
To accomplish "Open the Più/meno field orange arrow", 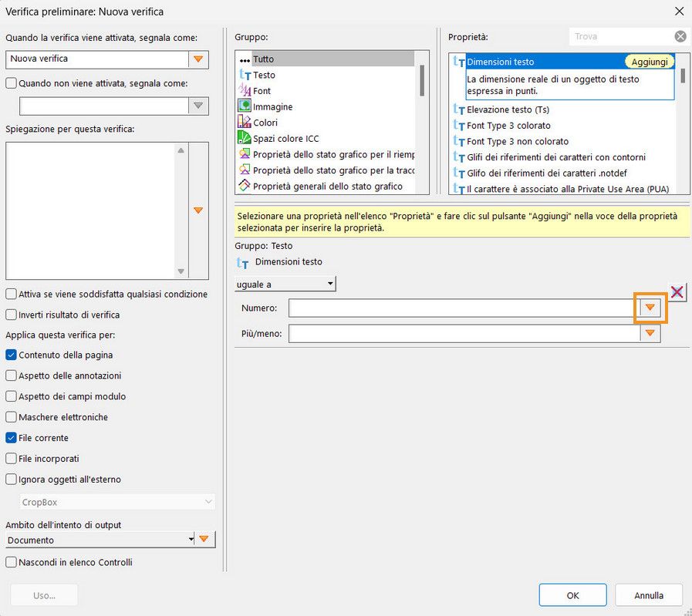I will tap(650, 333).
